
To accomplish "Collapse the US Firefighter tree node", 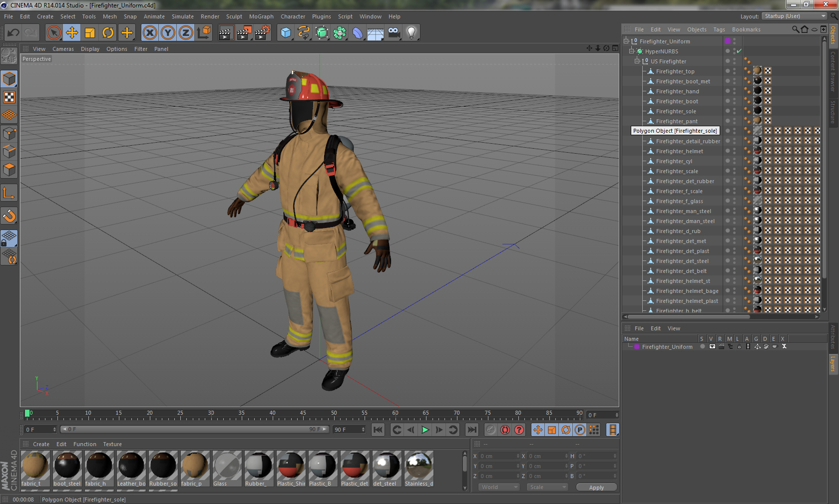I will [x=637, y=61].
